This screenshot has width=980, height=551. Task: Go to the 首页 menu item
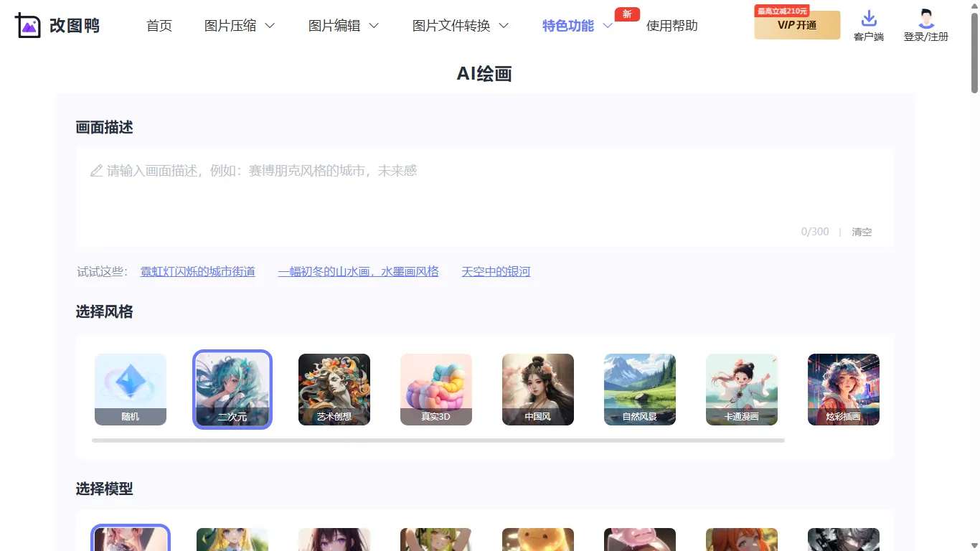[159, 25]
